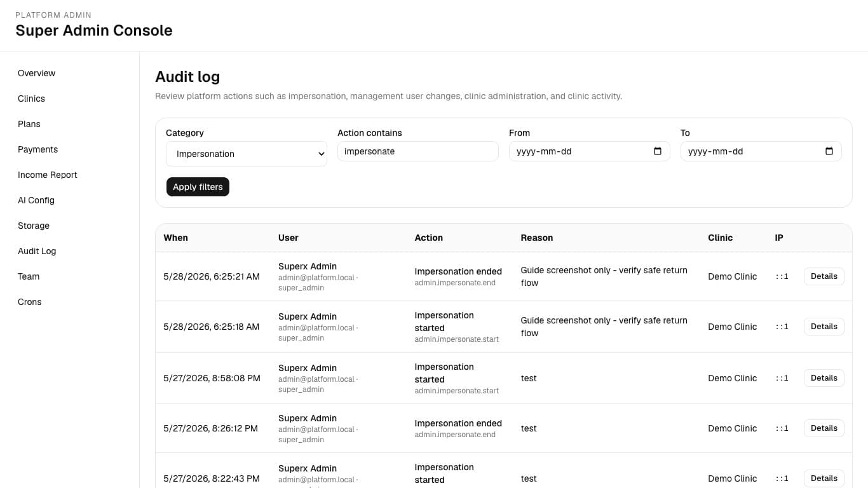The height and width of the screenshot is (488, 868).
Task: Open Clinics section in sidebar
Action: coord(31,98)
